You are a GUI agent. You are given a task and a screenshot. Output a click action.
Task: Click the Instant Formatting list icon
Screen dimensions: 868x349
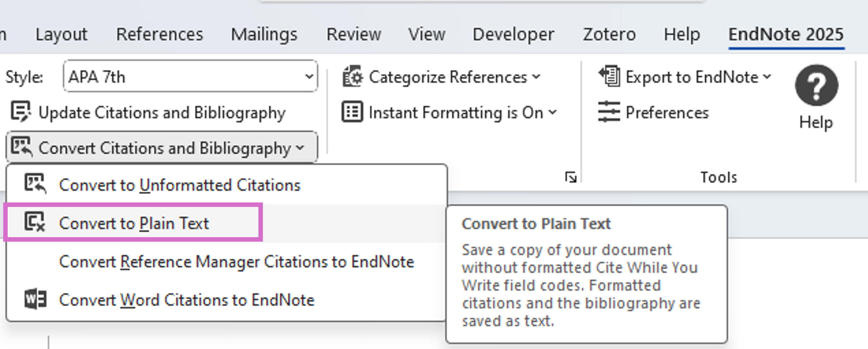coord(352,112)
